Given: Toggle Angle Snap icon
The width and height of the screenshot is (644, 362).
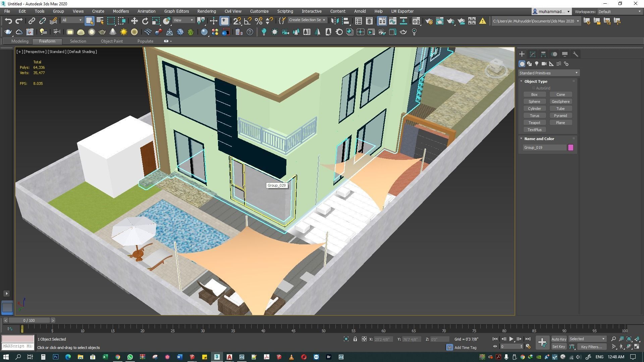Looking at the screenshot, I should [x=248, y=21].
